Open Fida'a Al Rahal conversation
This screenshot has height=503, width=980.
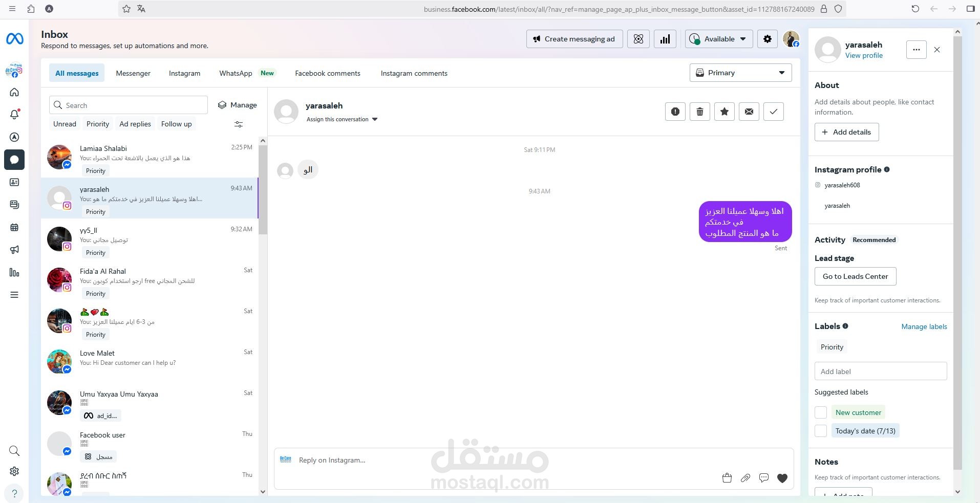pos(150,280)
